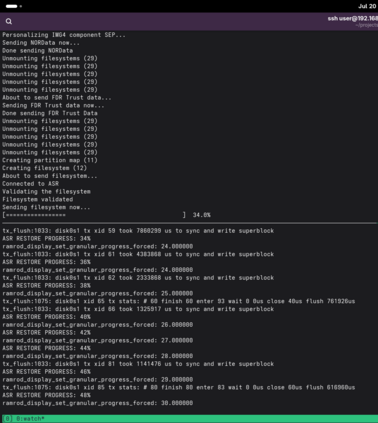Select ramrod granular progress 25.000000 line
Viewport: 378px width, 423px height.
click(x=98, y=293)
